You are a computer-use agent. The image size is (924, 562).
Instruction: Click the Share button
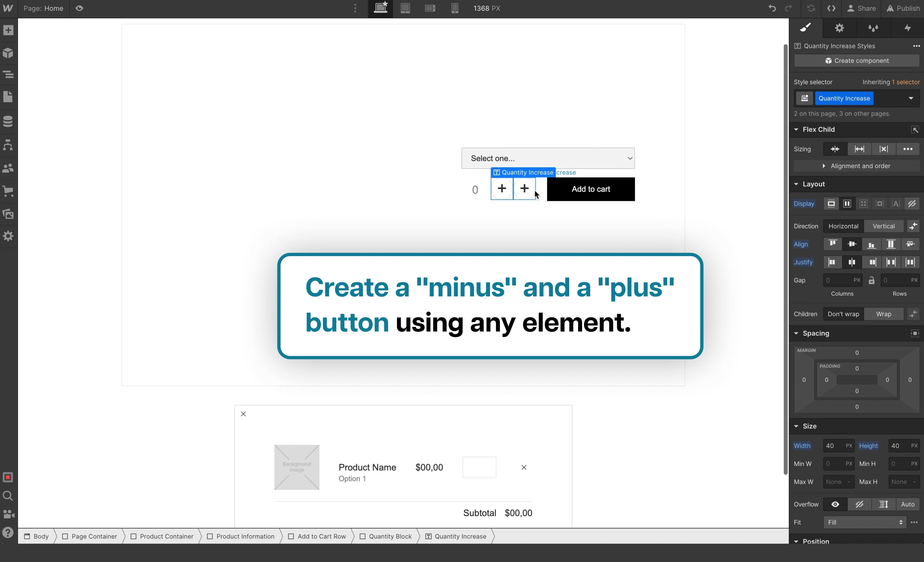point(861,8)
